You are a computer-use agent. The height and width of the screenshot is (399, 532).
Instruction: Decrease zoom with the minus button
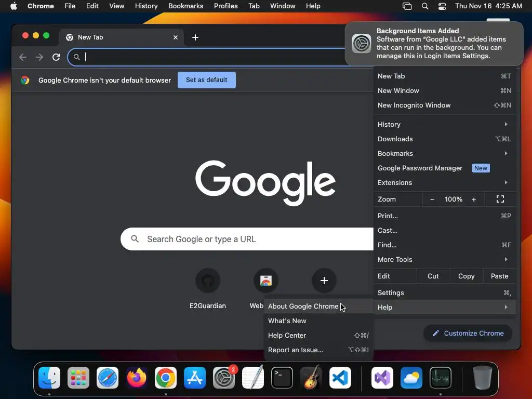[432, 199]
